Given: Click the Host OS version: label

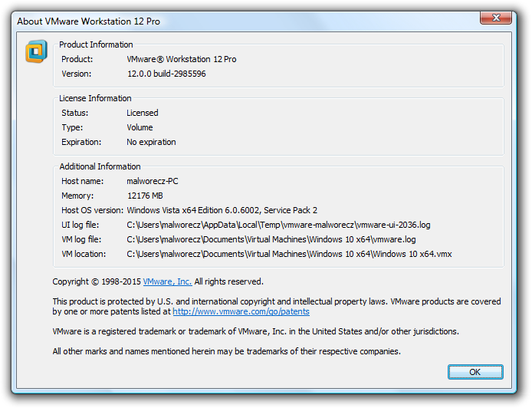Looking at the screenshot, I should click(92, 210).
